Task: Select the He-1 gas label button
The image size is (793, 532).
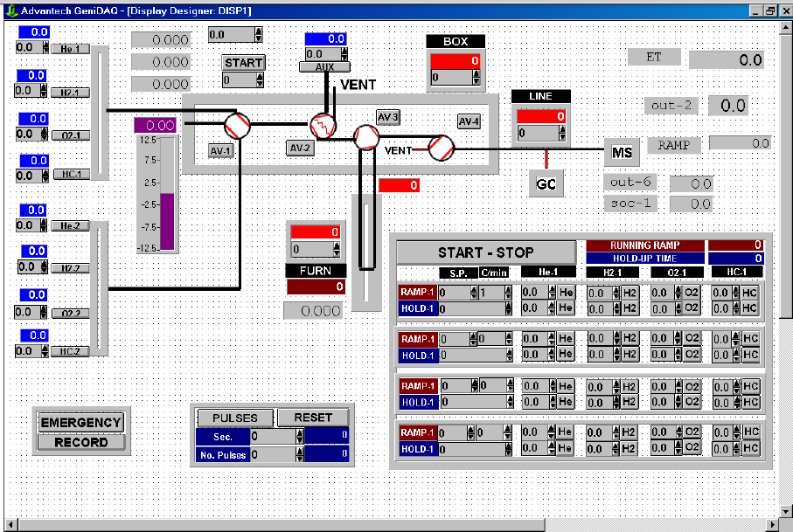Action: coord(70,49)
